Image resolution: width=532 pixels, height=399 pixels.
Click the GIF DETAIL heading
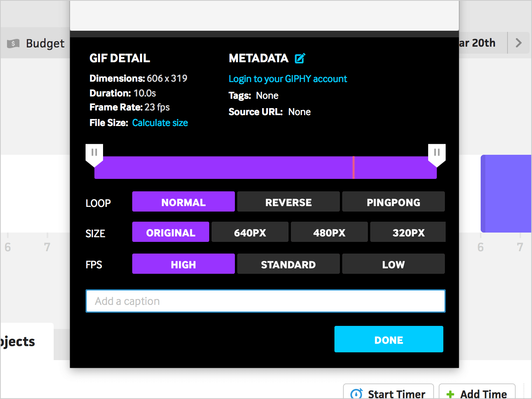(x=120, y=58)
